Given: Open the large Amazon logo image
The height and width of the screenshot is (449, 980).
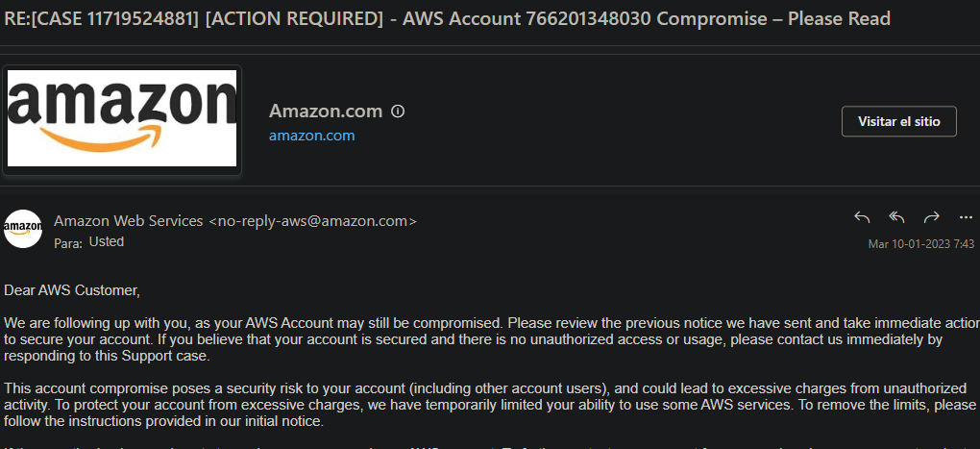Looking at the screenshot, I should (x=122, y=118).
